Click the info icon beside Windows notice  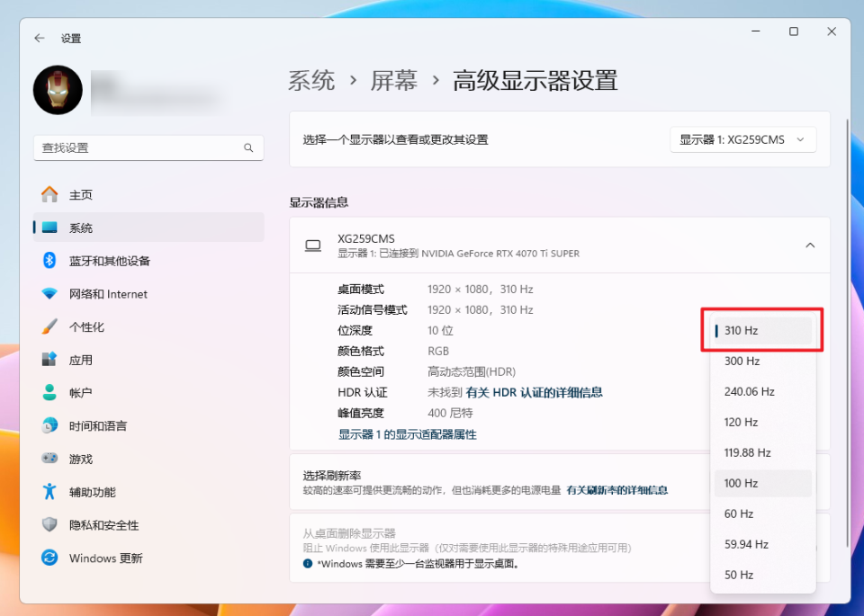pyautogui.click(x=308, y=564)
